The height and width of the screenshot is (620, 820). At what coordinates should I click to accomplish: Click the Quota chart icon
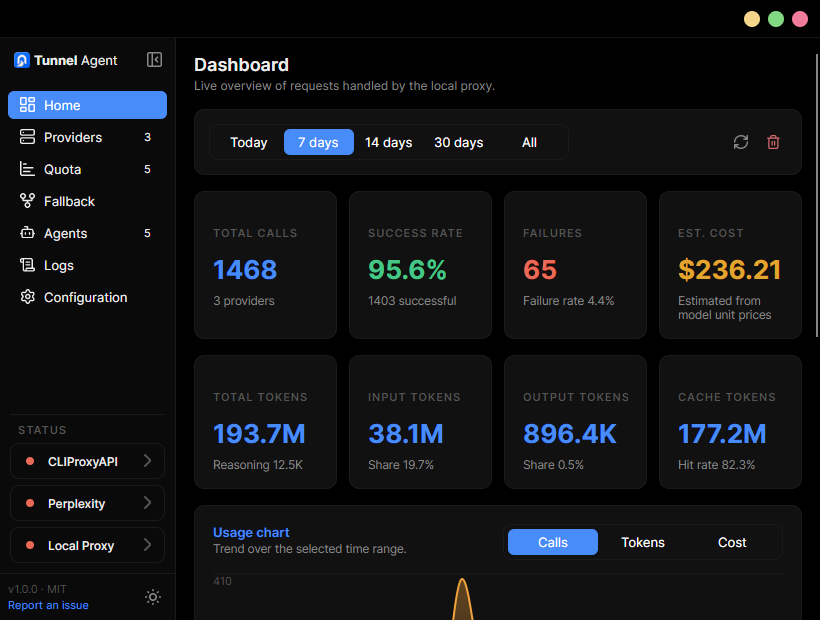(27, 169)
